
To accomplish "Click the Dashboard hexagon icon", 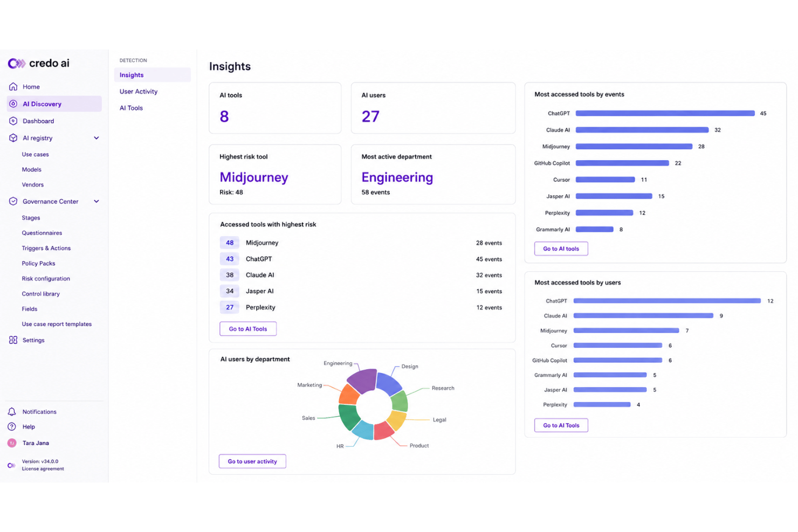I will 13,121.
